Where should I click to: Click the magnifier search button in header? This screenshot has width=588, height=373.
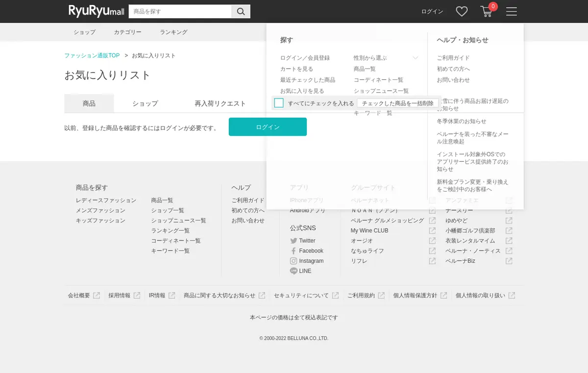tap(241, 11)
